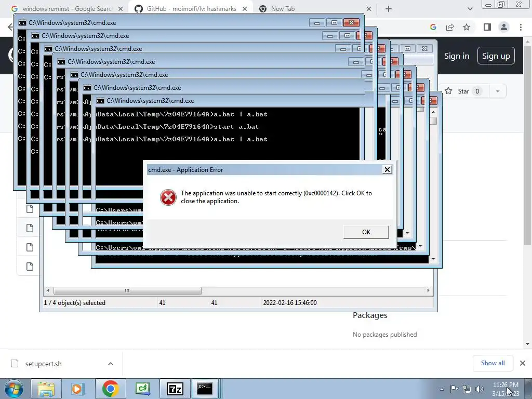532x399 pixels.
Task: Click the topmost cmd.exe window title icon
Action: pos(22,23)
